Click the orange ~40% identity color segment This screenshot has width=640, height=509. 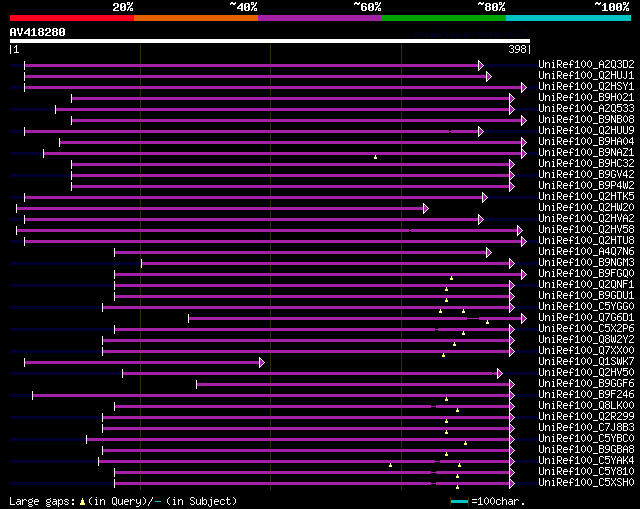tap(196, 18)
